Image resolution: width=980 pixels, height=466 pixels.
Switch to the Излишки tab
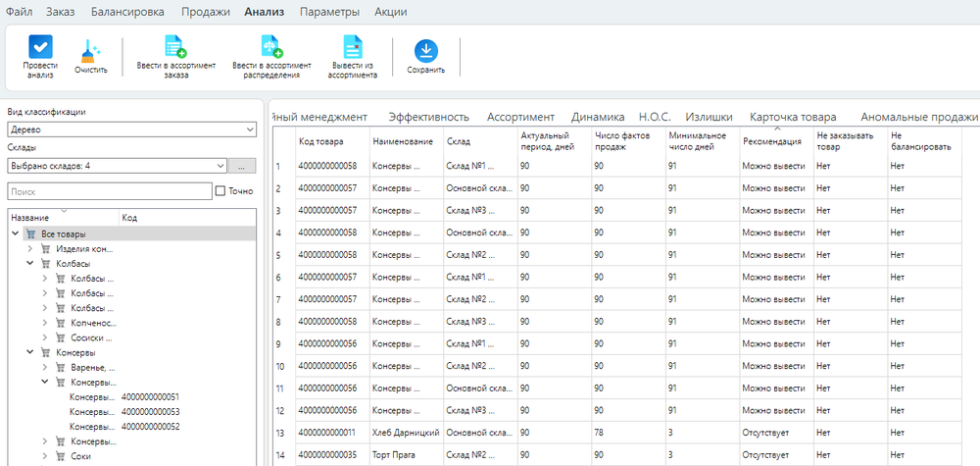coord(709,117)
